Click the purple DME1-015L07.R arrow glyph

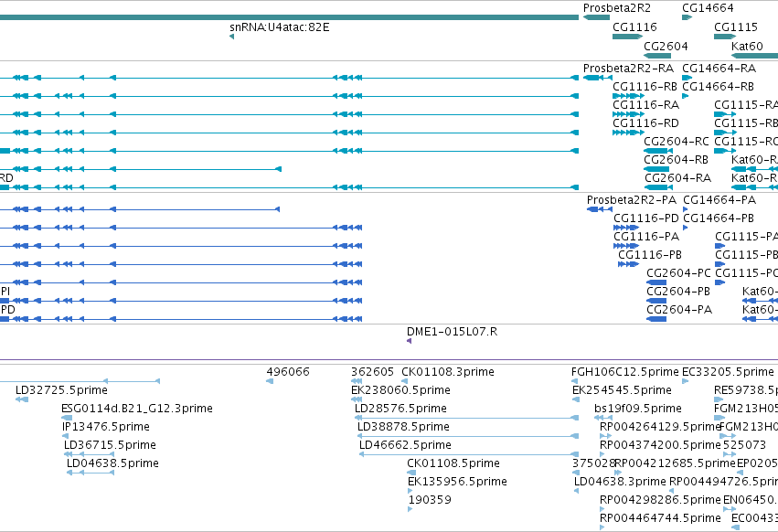point(409,341)
